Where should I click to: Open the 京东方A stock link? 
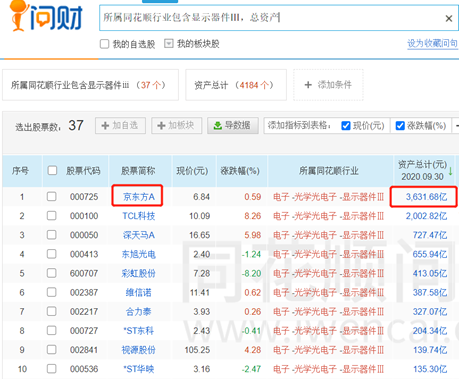coord(139,197)
